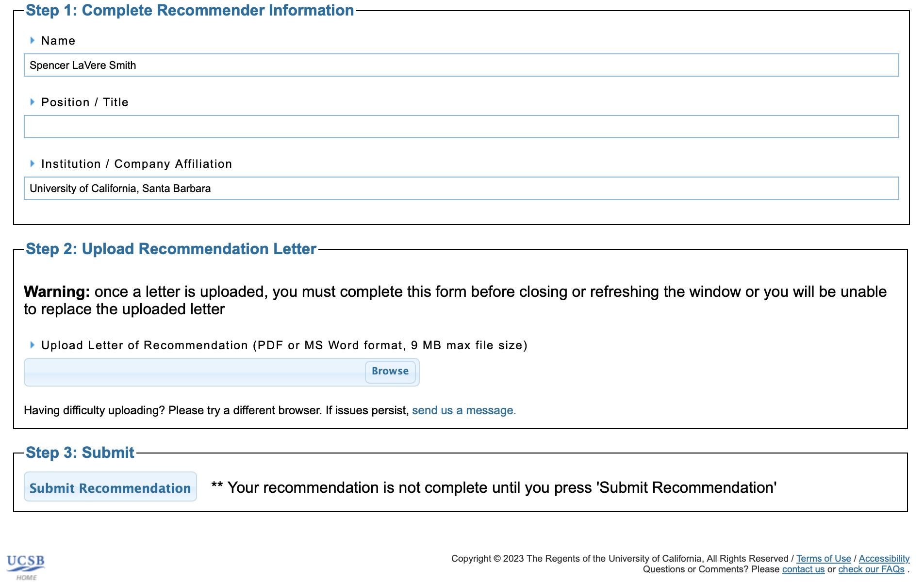Click the Institution / Company Affiliation label
The image size is (924, 583).
[x=136, y=164]
